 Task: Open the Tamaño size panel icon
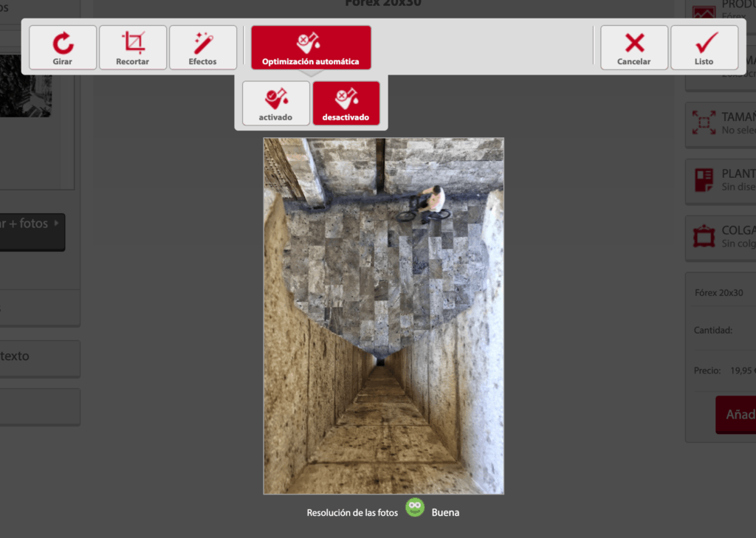pyautogui.click(x=704, y=123)
